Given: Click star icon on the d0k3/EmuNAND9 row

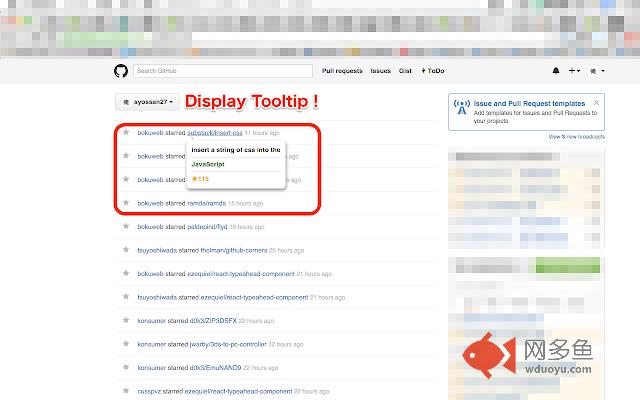Looking at the screenshot, I should pyautogui.click(x=126, y=367).
